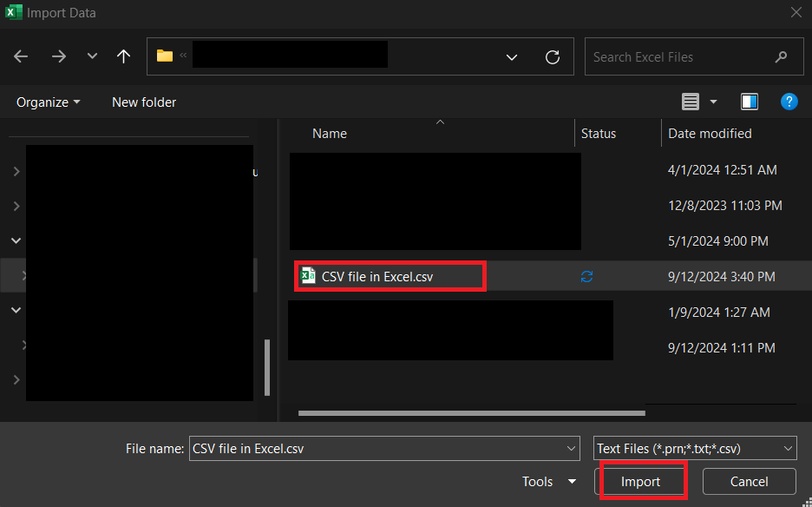Select CSV file in Excel.csv
Screen dimensions: 812x507
point(377,277)
